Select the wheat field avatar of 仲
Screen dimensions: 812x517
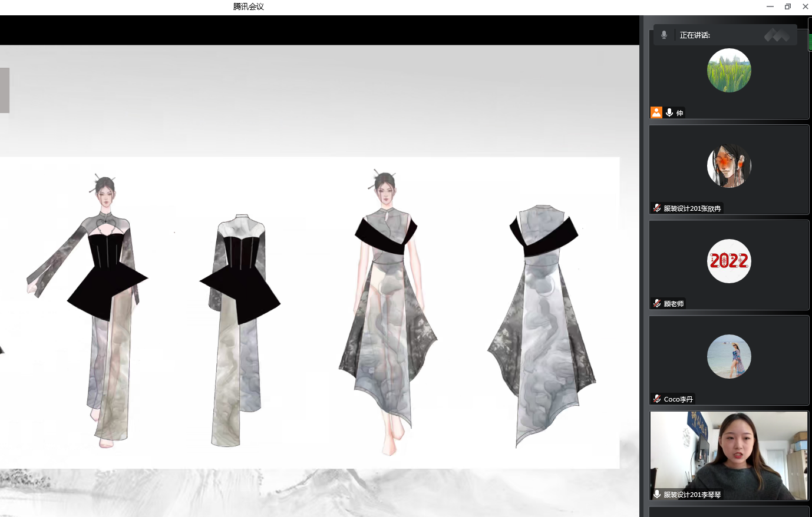[729, 70]
